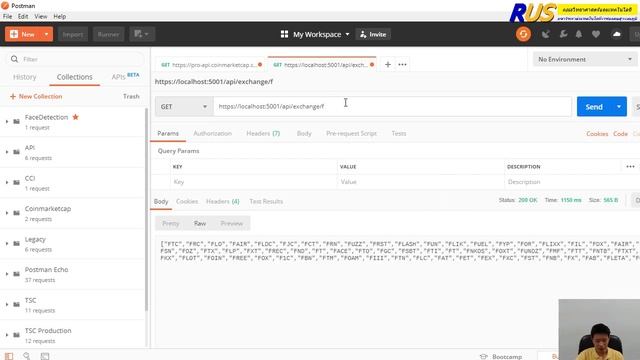Click the Coinmarketcap folder icon

(17, 213)
